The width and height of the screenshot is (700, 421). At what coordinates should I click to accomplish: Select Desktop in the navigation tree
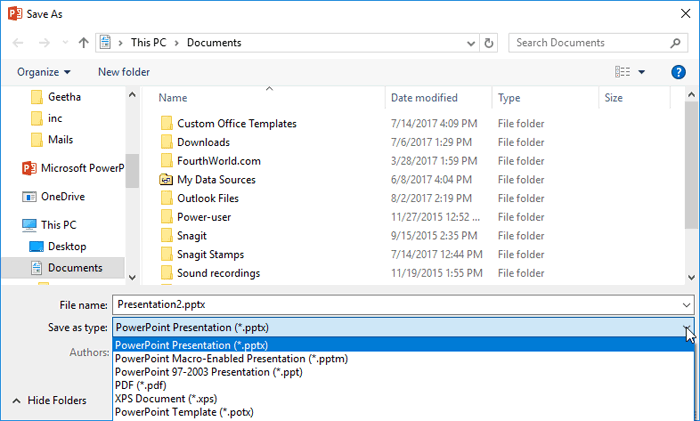coord(67,246)
